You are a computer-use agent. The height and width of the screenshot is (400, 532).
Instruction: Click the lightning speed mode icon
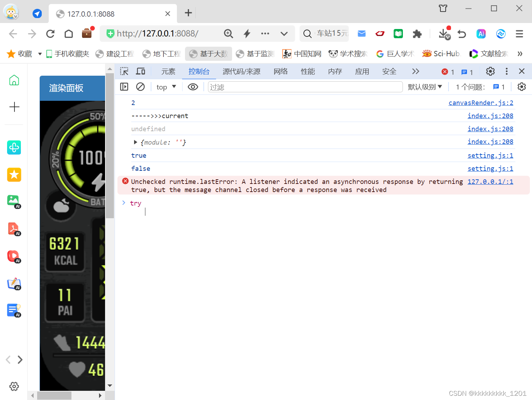(x=247, y=34)
